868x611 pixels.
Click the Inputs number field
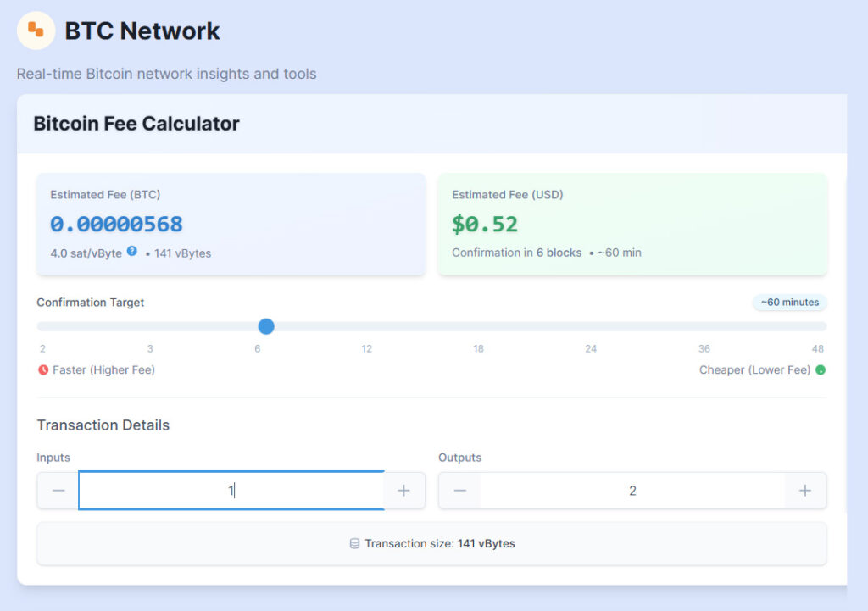[x=231, y=491]
